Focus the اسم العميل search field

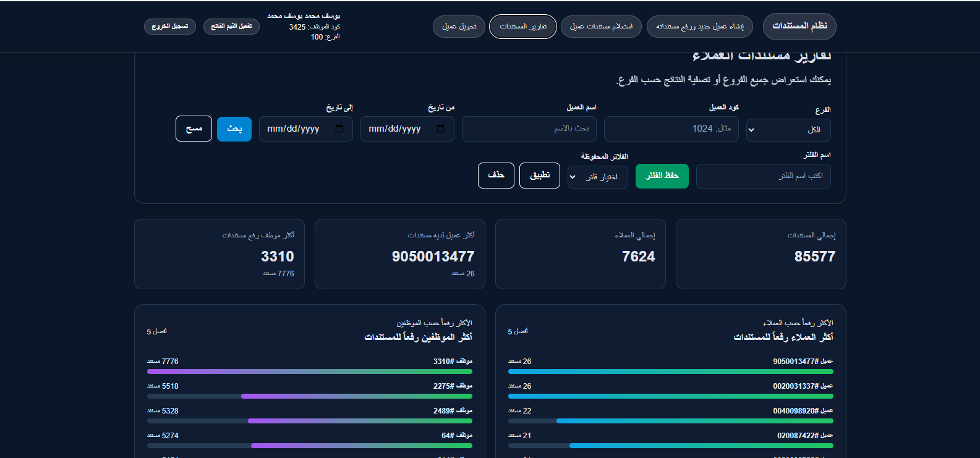click(x=529, y=129)
